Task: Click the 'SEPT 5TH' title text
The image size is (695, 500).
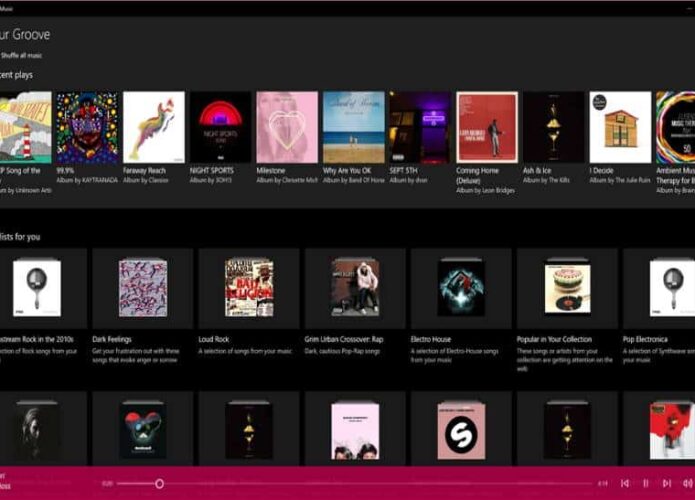Action: (403, 171)
